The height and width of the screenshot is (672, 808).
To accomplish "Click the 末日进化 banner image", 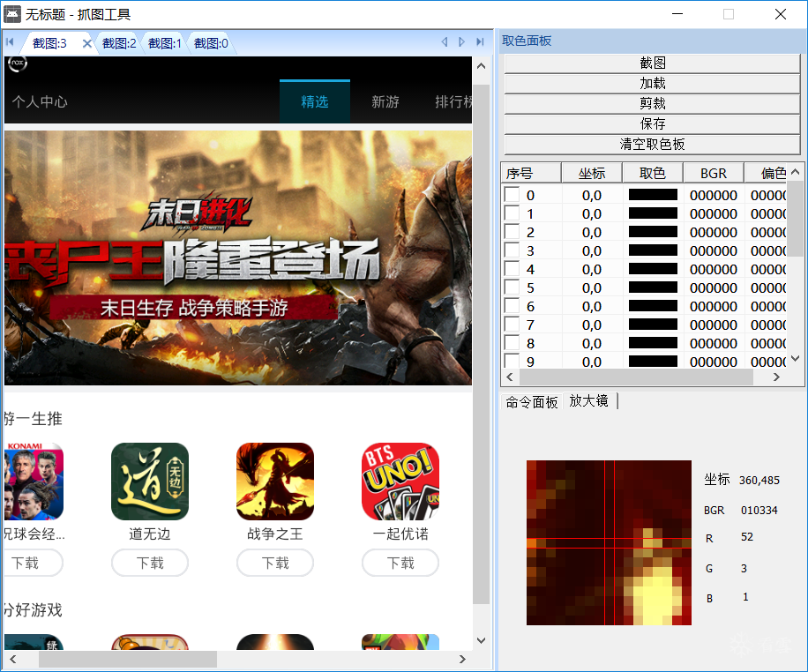I will point(238,258).
